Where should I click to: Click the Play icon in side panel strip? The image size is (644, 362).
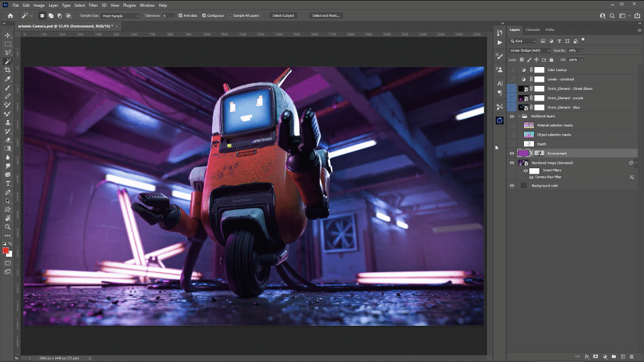(500, 42)
